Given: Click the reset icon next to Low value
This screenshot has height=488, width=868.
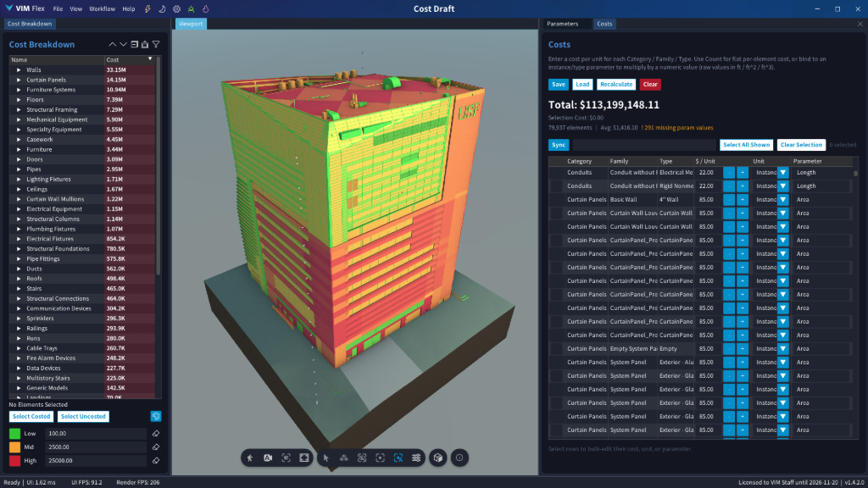Looking at the screenshot, I should point(156,433).
